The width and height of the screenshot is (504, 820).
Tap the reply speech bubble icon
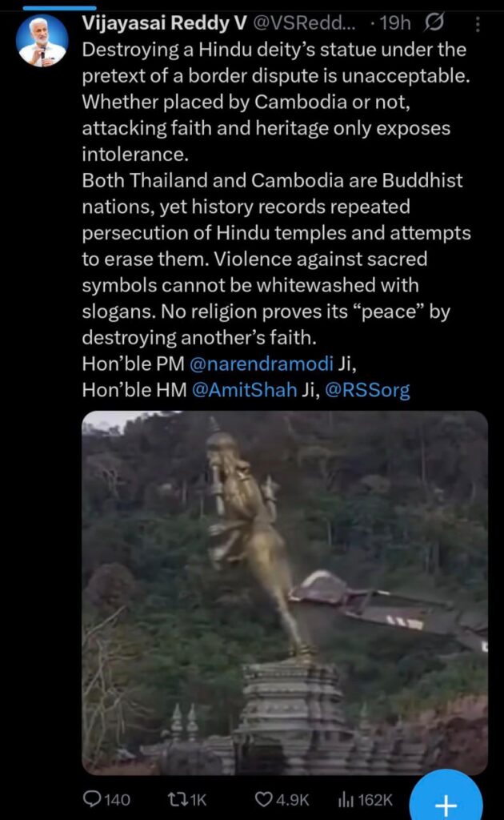[x=93, y=798]
